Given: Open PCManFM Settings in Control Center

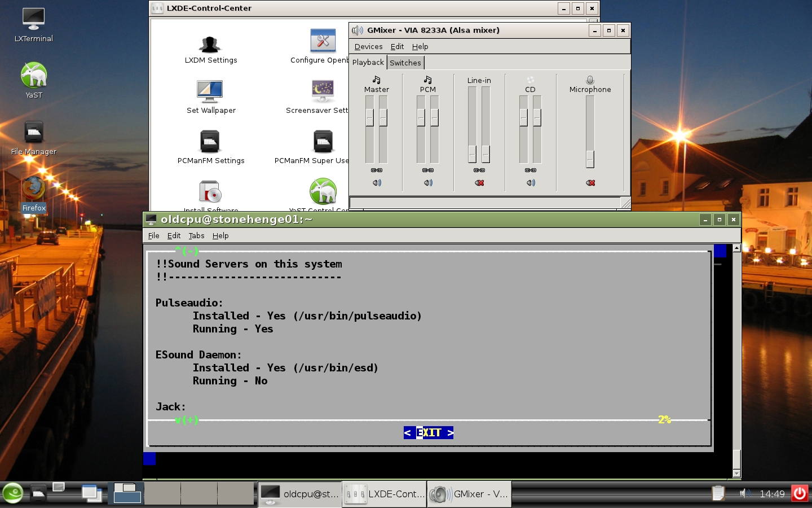Looking at the screenshot, I should pos(210,147).
